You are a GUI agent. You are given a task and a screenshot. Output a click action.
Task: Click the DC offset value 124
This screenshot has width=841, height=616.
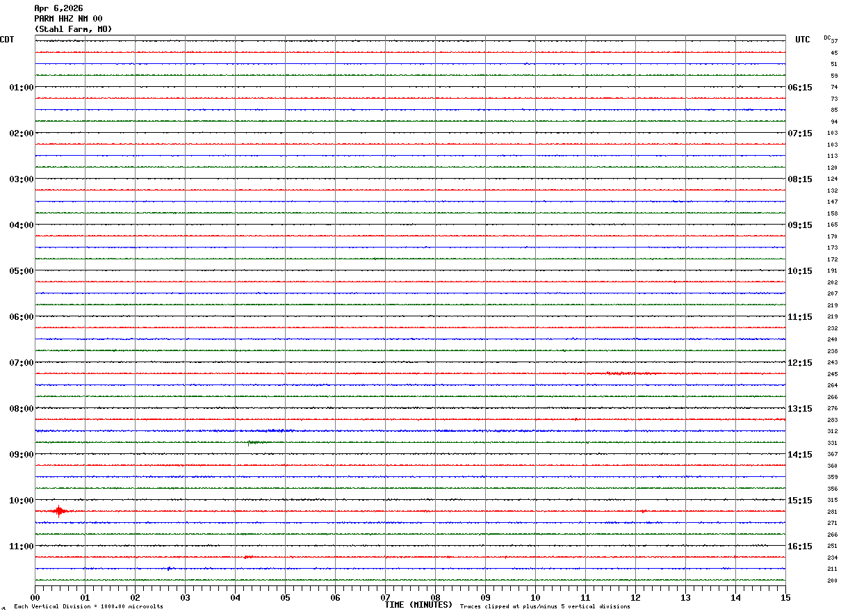click(x=832, y=179)
